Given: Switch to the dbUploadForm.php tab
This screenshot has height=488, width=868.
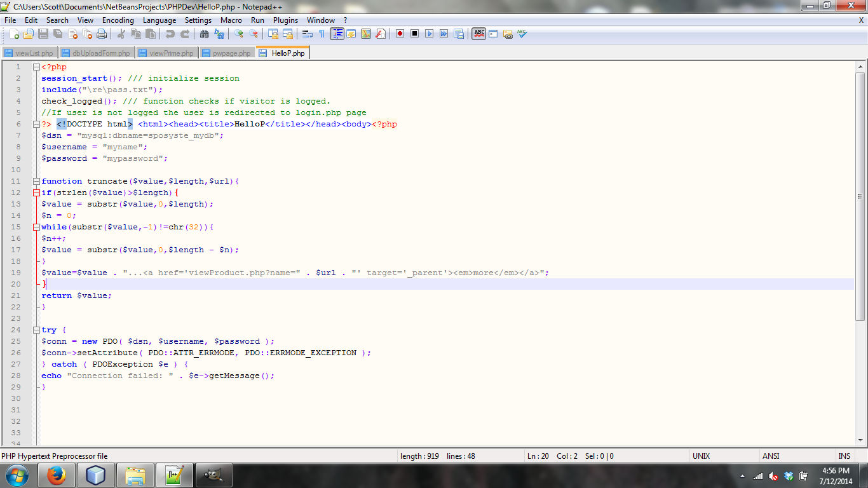Looking at the screenshot, I should 97,53.
